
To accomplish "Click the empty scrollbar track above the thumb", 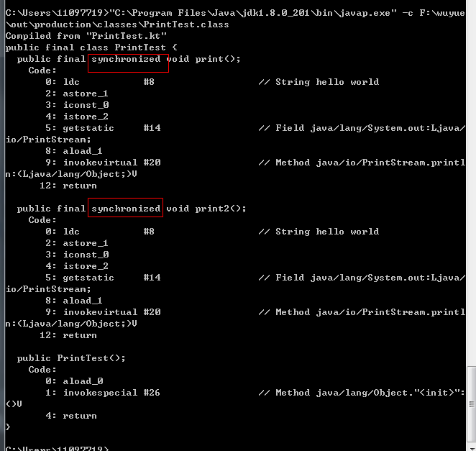I will 471,182.
